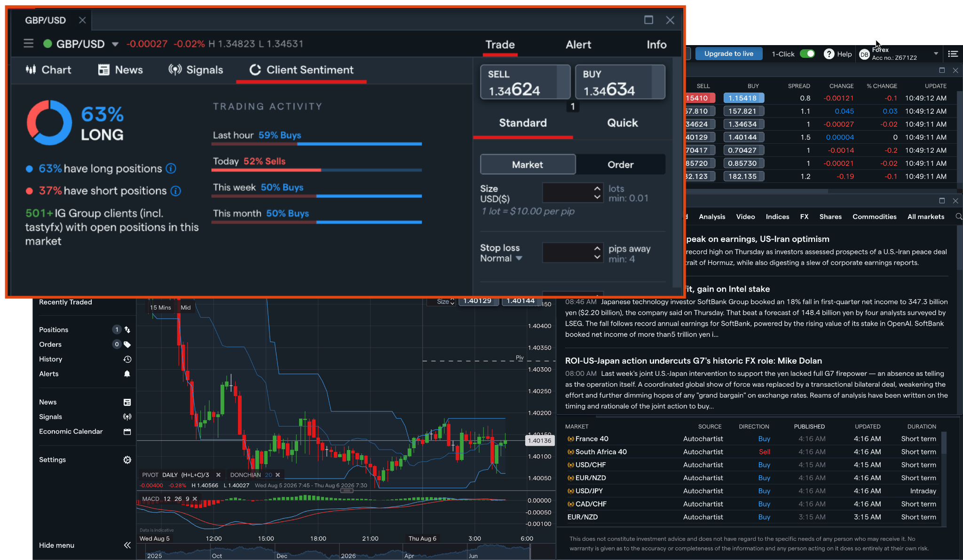
Task: Remove the MACD indicator with its X
Action: (x=195, y=499)
